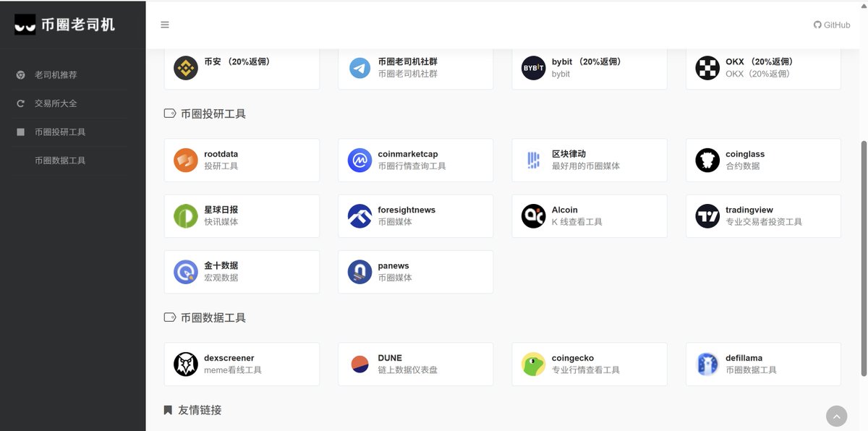Click the page vertical scrollbar

pyautogui.click(x=864, y=258)
